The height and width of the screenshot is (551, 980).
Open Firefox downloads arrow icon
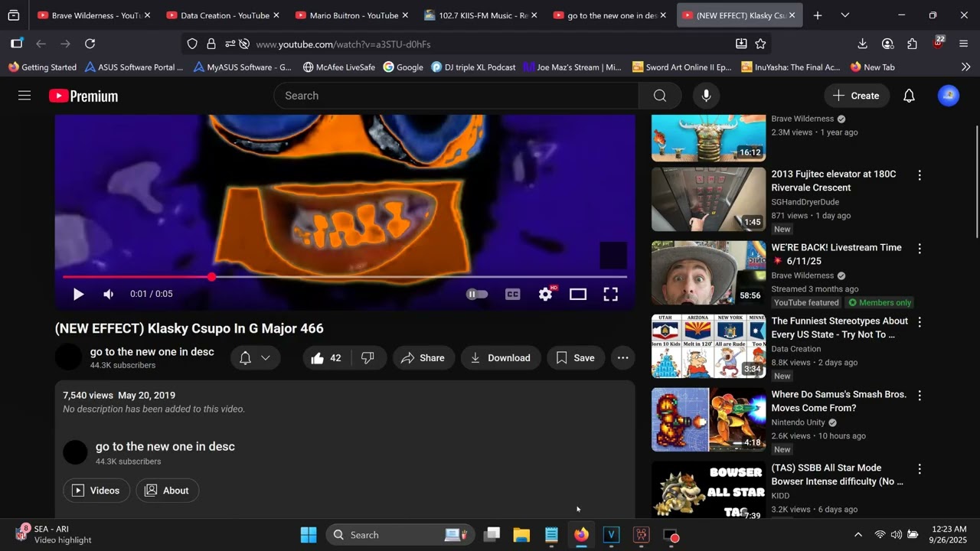click(862, 44)
